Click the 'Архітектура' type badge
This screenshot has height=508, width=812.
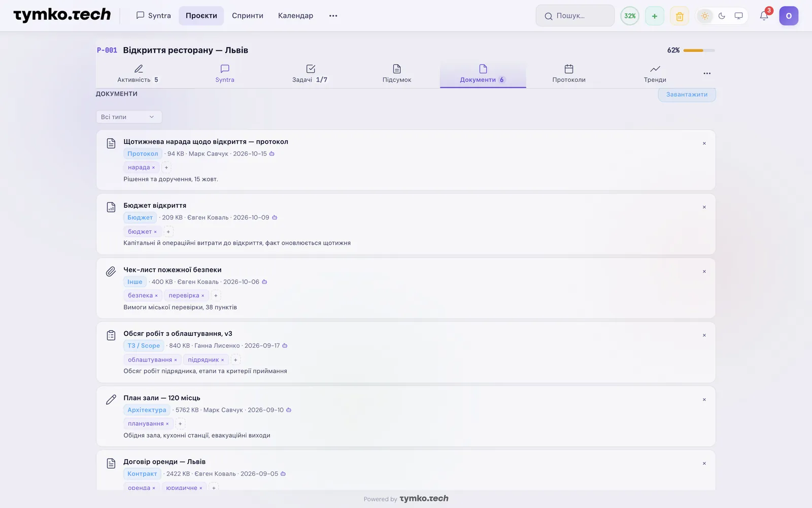[x=147, y=410]
